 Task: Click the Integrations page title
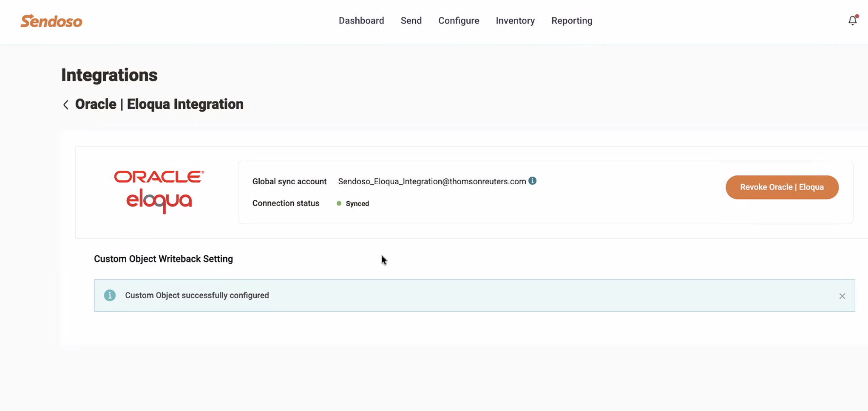pos(109,75)
